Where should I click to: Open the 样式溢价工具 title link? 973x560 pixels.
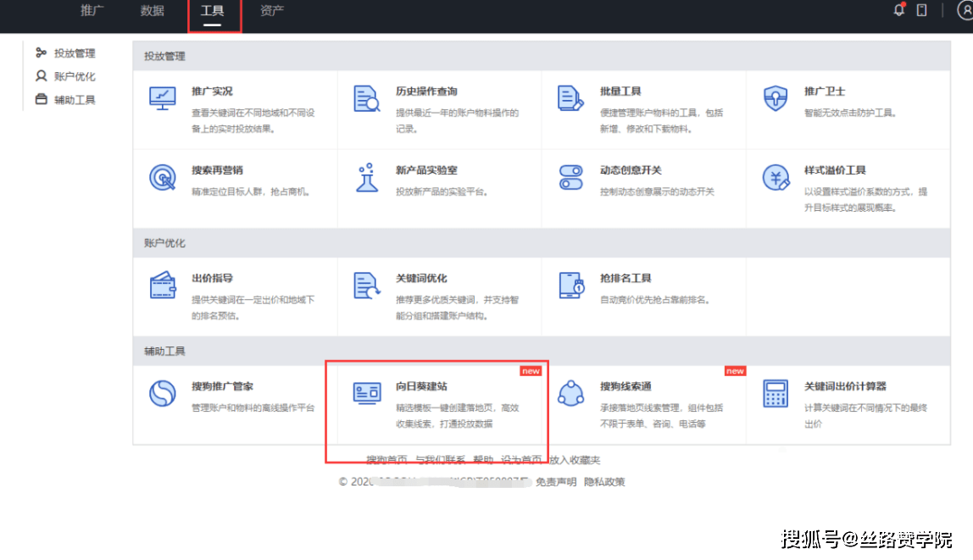835,170
